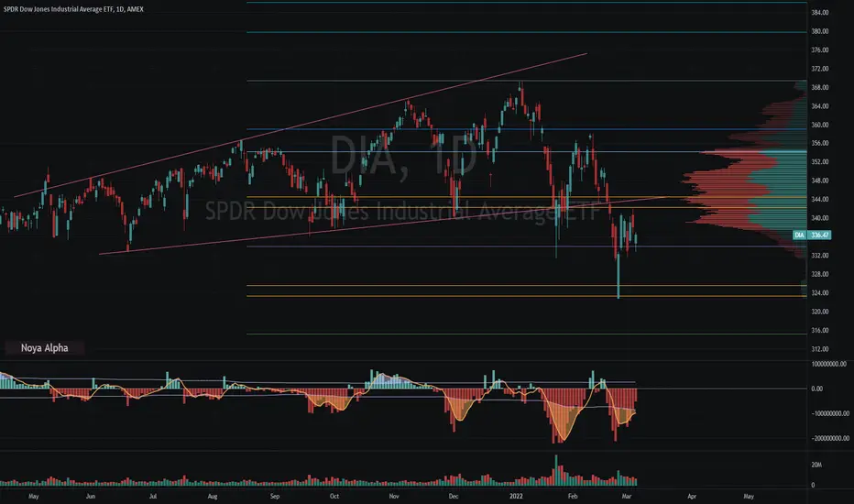Click the Oct date axis label

334,497
